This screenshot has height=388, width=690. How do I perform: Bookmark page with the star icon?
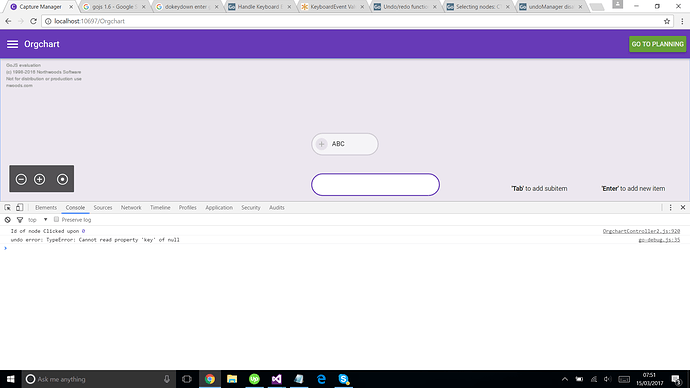(x=667, y=21)
